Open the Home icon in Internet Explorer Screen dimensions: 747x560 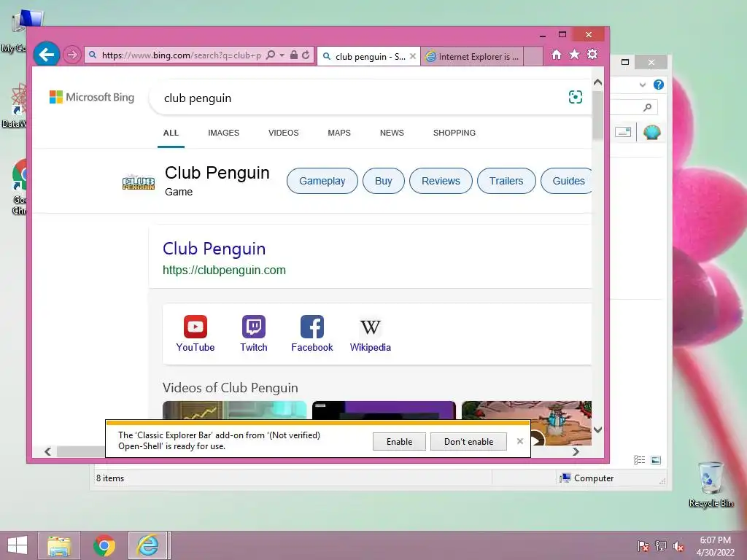click(557, 54)
